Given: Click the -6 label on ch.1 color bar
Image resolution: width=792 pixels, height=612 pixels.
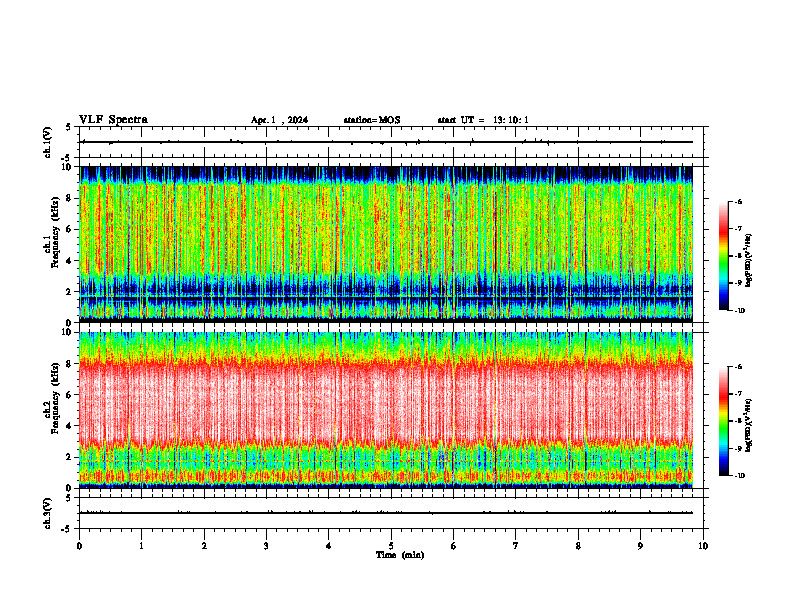Looking at the screenshot, I should pos(738,202).
